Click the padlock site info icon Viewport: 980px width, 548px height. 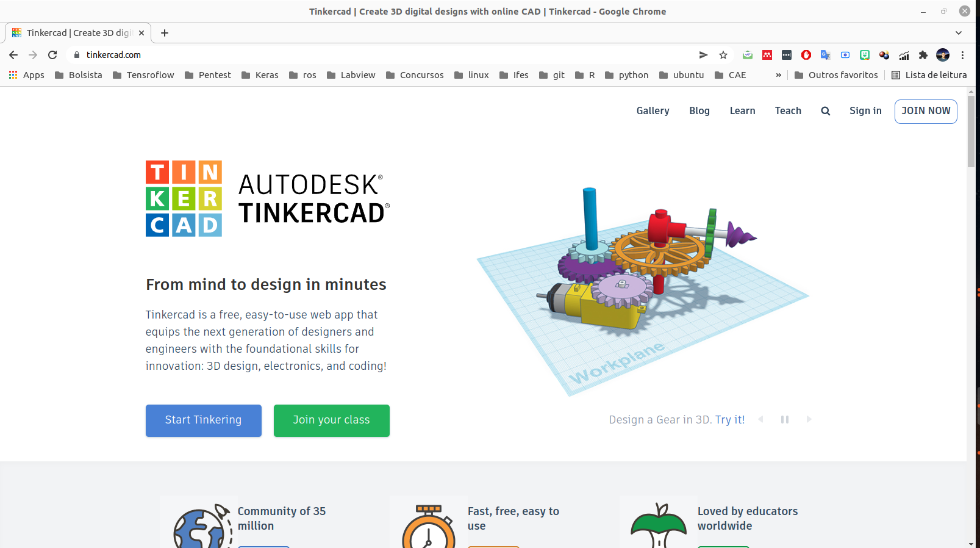pyautogui.click(x=77, y=55)
